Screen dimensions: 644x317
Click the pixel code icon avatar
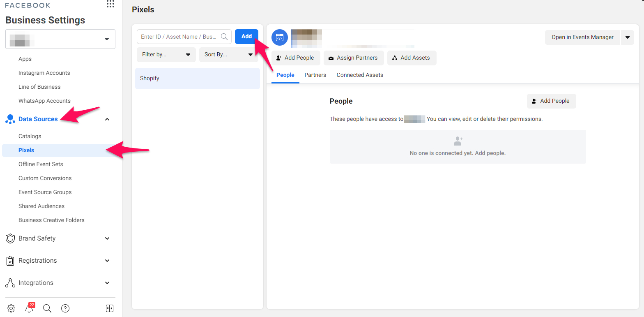coord(280,37)
